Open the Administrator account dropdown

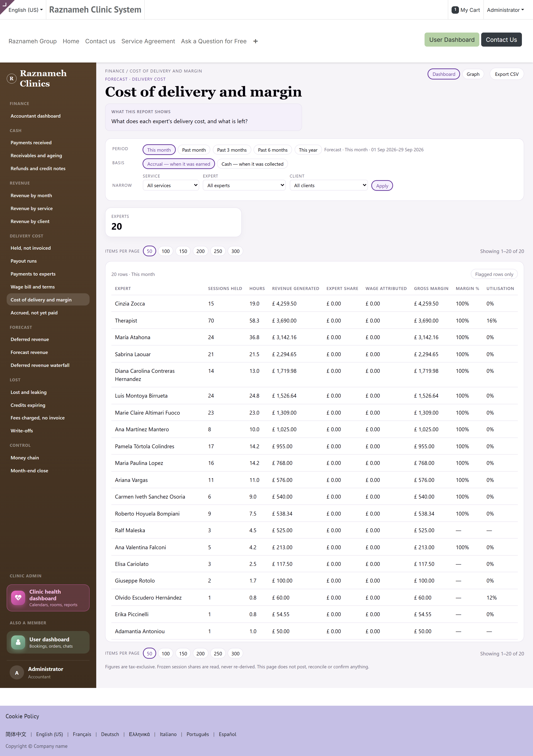(x=505, y=10)
